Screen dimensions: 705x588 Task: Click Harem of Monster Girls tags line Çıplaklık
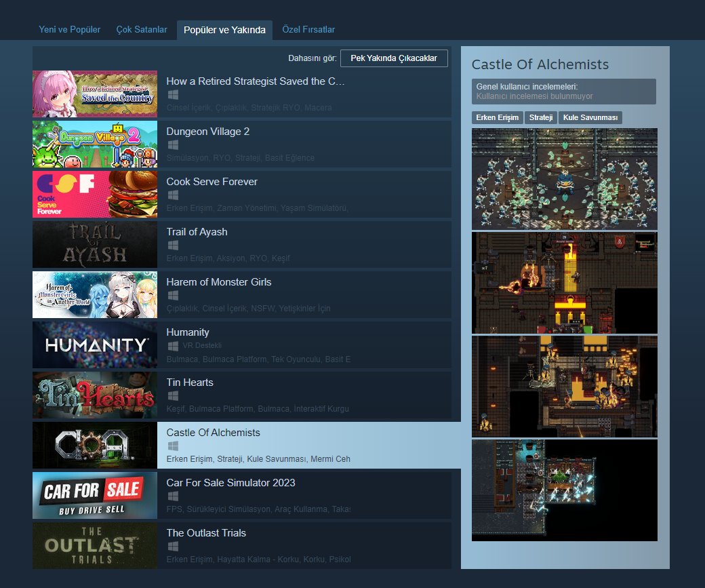(x=248, y=308)
